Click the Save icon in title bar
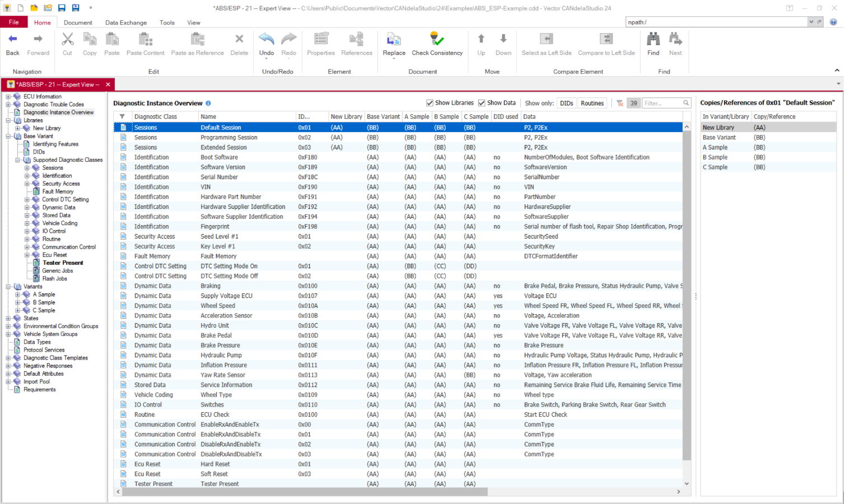 tap(62, 8)
